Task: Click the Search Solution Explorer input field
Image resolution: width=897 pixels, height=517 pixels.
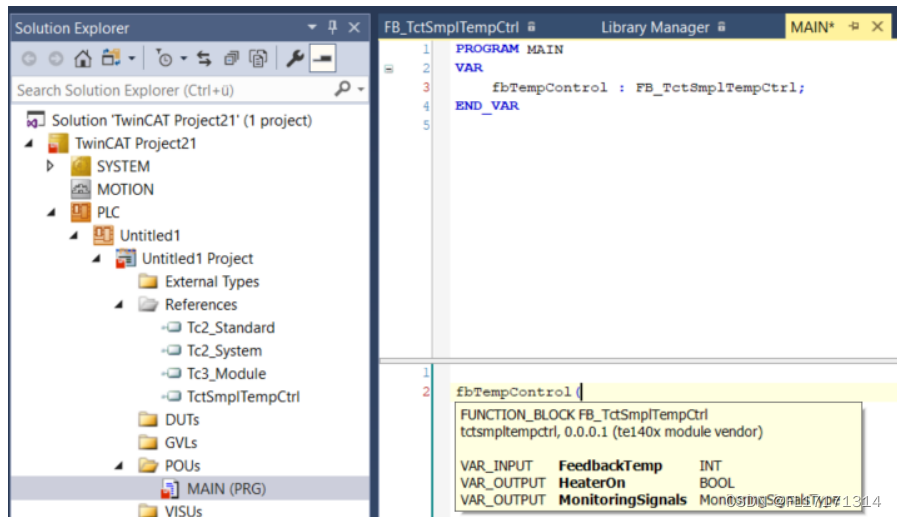Action: pos(172,90)
